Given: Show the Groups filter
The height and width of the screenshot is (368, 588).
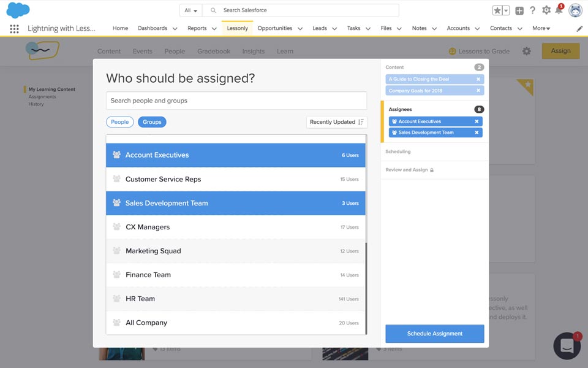Looking at the screenshot, I should [152, 122].
